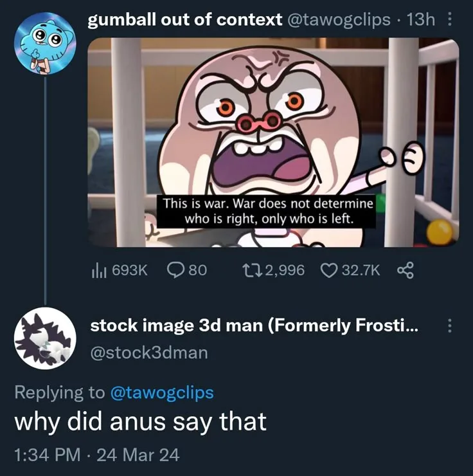Like the tweet with the heart icon

[330, 270]
